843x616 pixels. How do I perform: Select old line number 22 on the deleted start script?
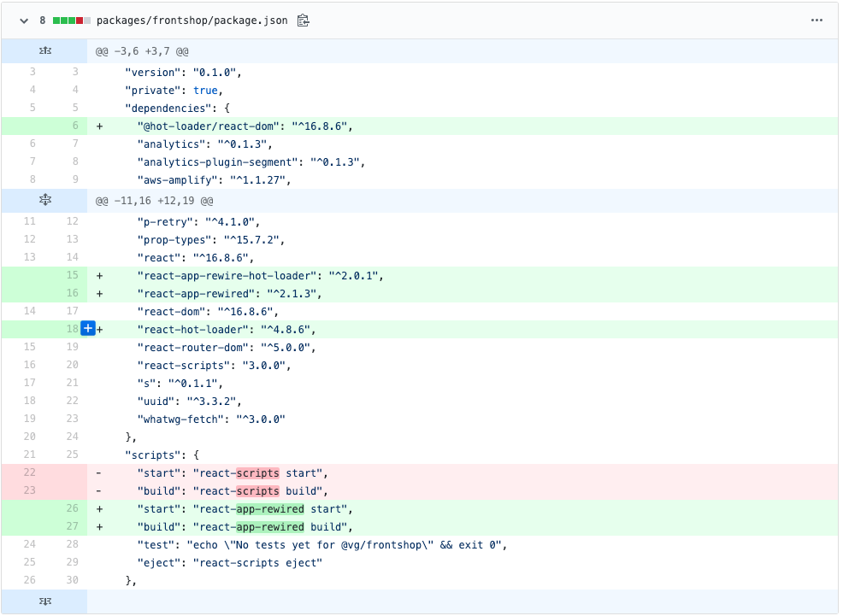[30, 472]
